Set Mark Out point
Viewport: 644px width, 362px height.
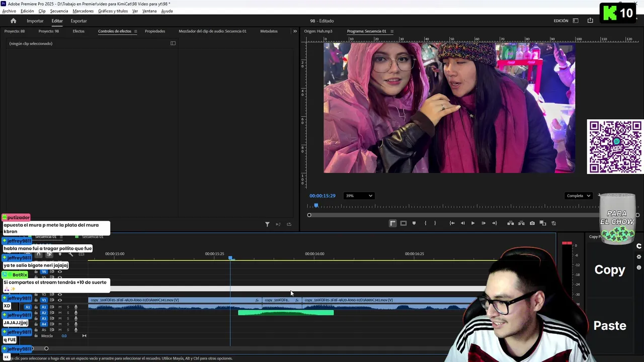tap(435, 223)
